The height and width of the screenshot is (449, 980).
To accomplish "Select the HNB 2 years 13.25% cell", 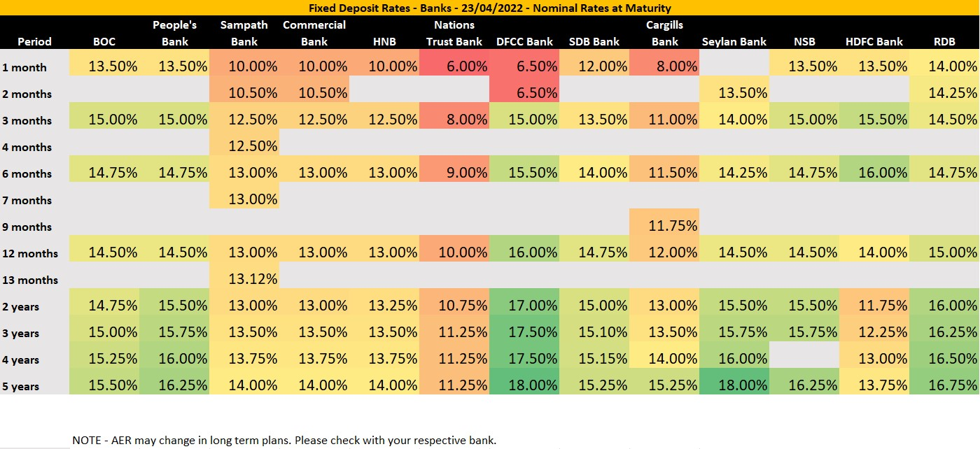I will [x=384, y=305].
